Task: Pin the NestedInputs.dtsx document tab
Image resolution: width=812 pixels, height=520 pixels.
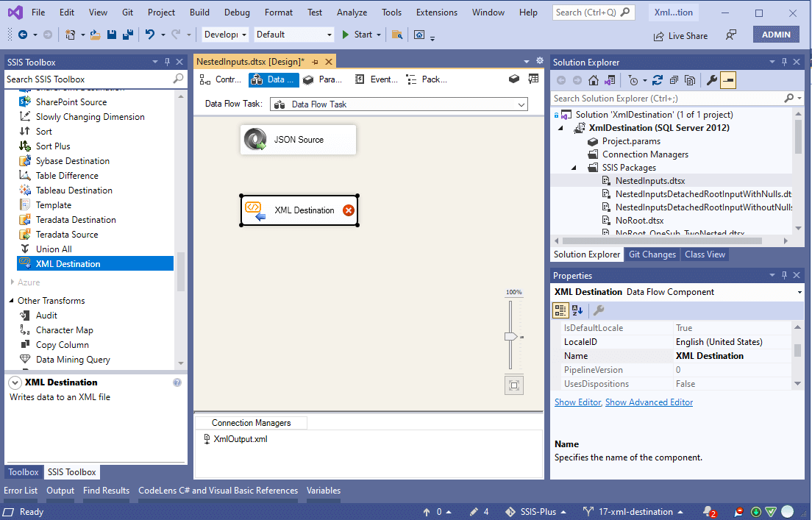Action: pyautogui.click(x=315, y=62)
